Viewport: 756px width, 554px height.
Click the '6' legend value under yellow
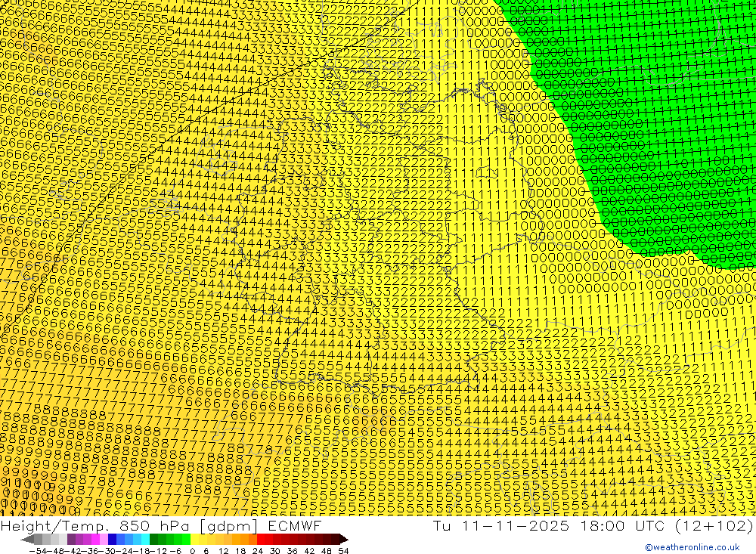pos(206,551)
